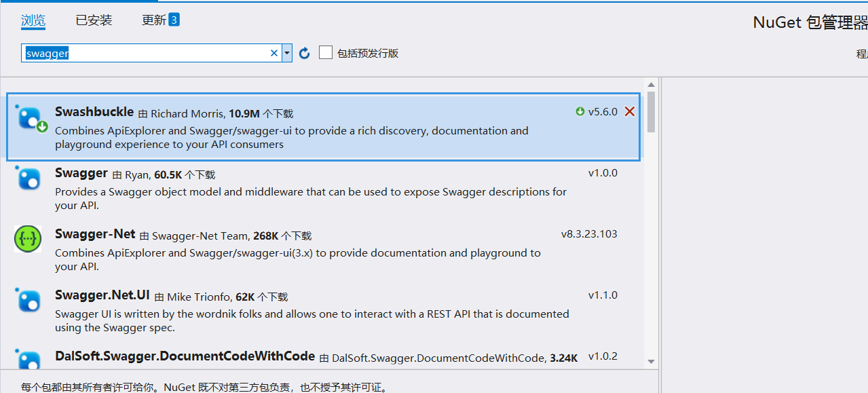Click the green Swagger-Net package icon
The image size is (868, 393).
click(x=29, y=239)
